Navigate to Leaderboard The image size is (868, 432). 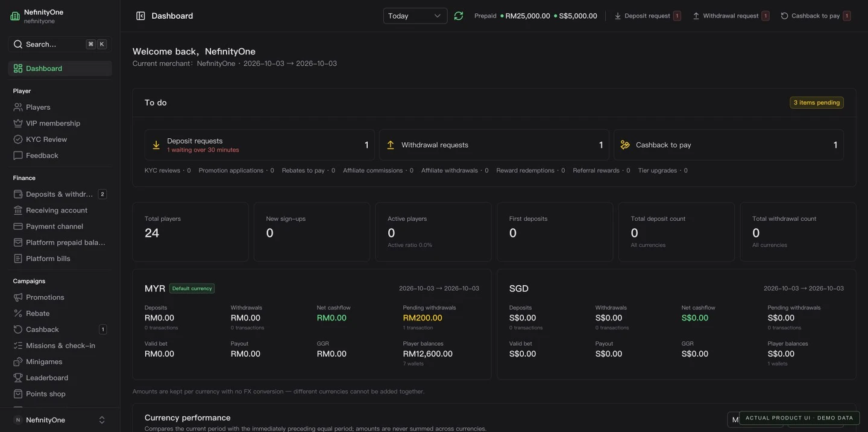click(x=60, y=378)
